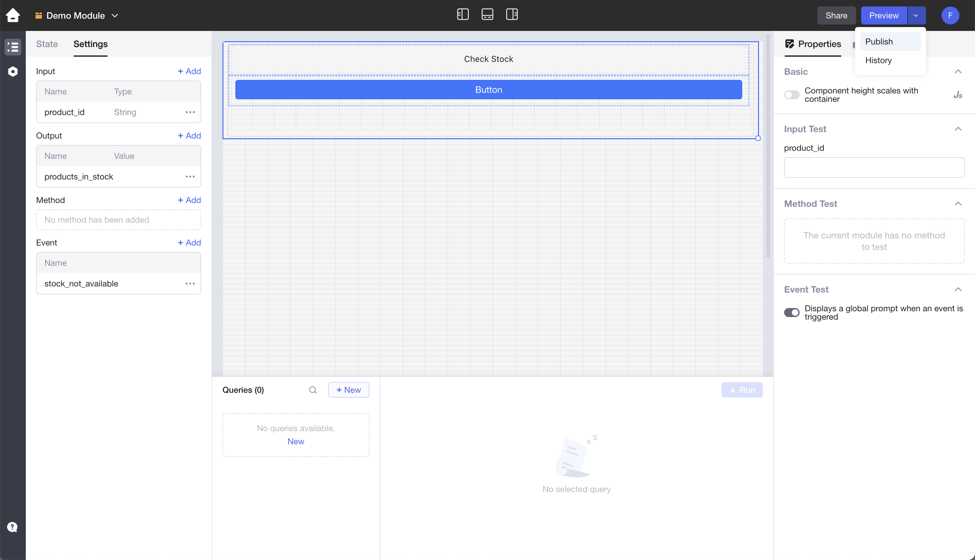Open options for the product_id input row
This screenshot has height=560, width=975.
pyautogui.click(x=190, y=112)
